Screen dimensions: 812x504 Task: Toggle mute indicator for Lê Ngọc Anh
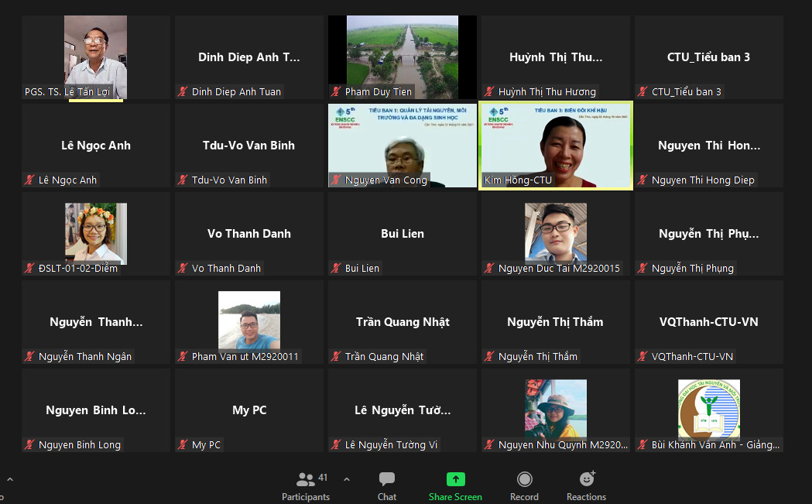click(x=29, y=180)
